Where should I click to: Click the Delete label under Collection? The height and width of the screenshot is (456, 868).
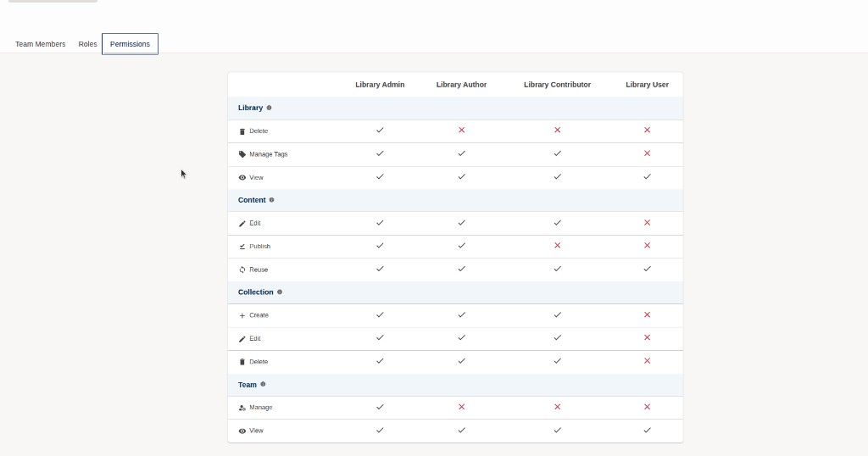pyautogui.click(x=259, y=362)
